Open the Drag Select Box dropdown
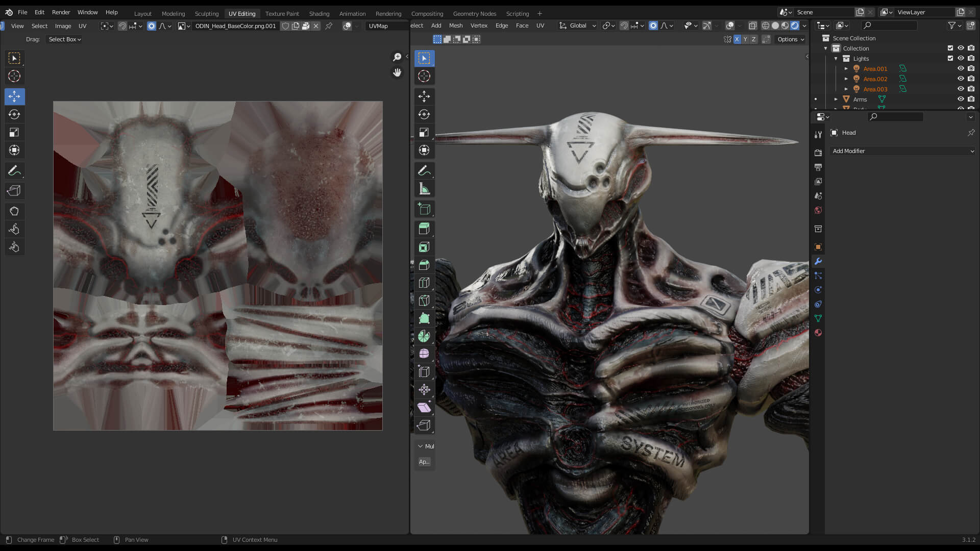The height and width of the screenshot is (551, 980). point(65,39)
